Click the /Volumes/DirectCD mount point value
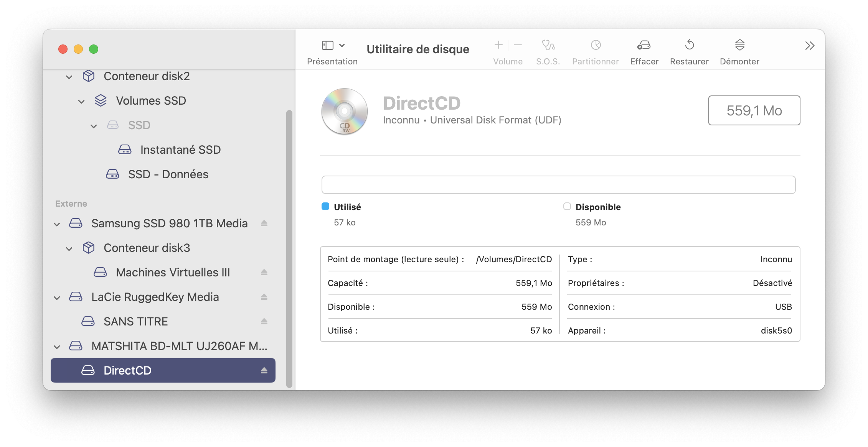The image size is (868, 447). [x=514, y=259]
